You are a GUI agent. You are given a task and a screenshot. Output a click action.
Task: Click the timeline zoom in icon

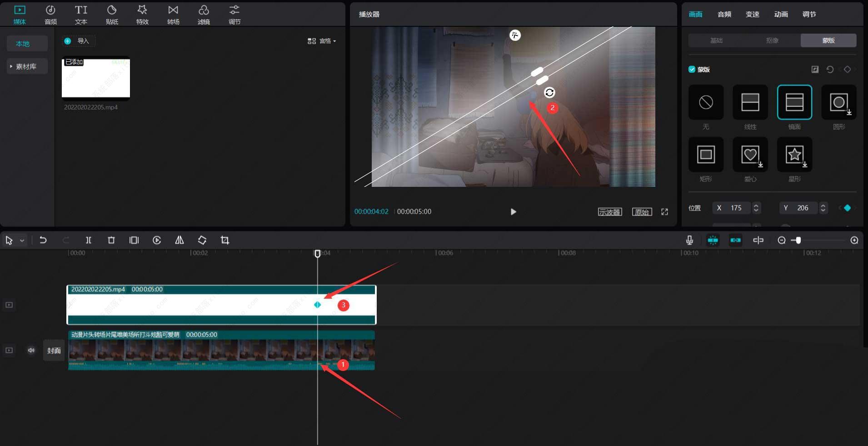(x=854, y=240)
